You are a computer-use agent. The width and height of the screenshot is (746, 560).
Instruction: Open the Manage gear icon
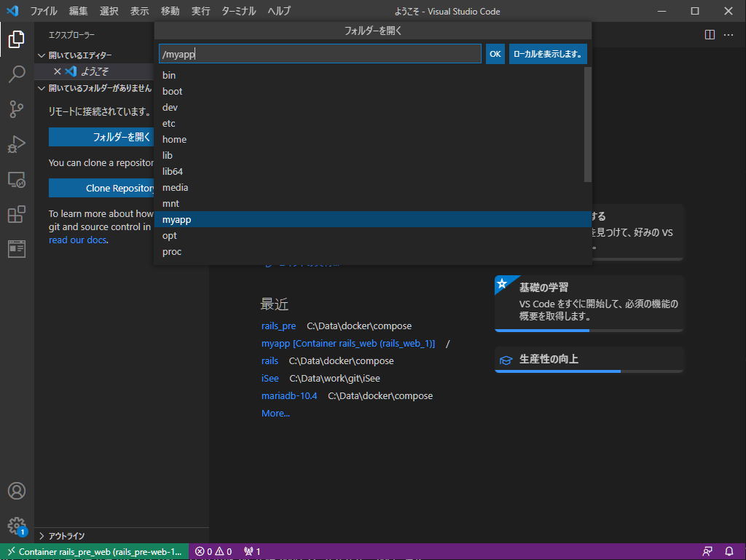(x=17, y=526)
